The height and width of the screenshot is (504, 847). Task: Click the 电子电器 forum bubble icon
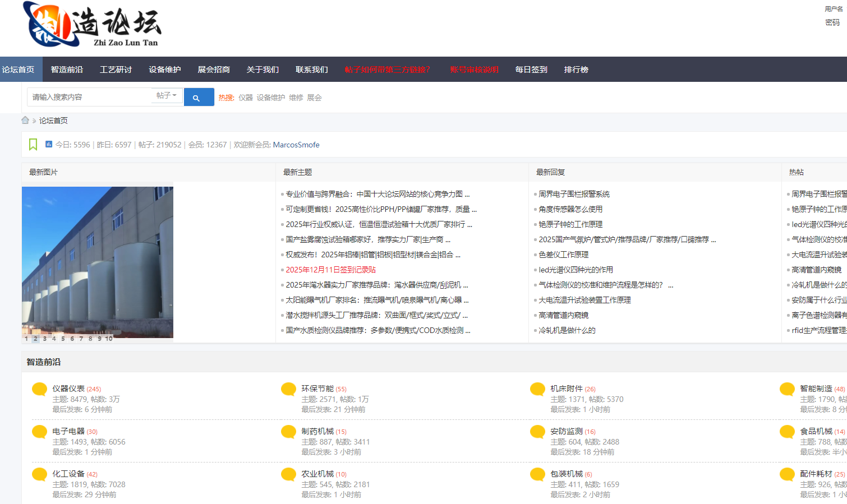(x=40, y=432)
